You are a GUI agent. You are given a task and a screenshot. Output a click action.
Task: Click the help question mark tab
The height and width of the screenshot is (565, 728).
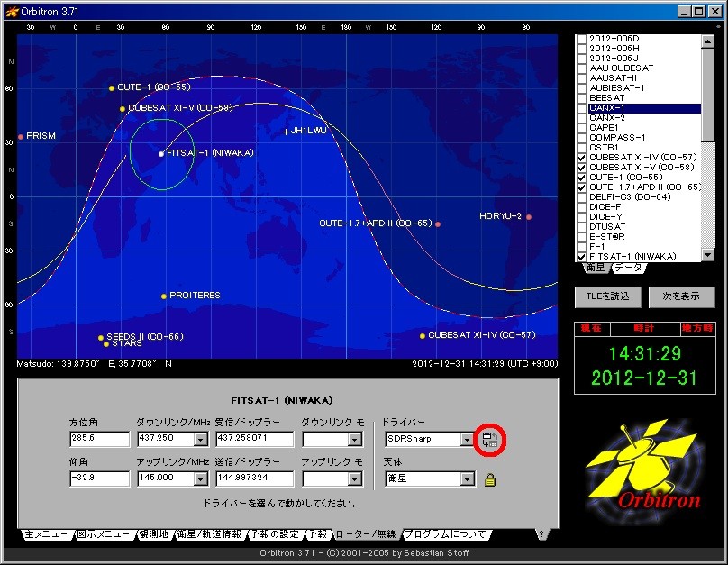tap(541, 534)
